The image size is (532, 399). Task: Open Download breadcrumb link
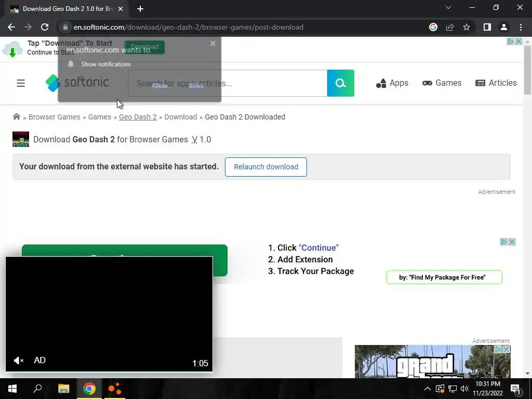pos(180,117)
